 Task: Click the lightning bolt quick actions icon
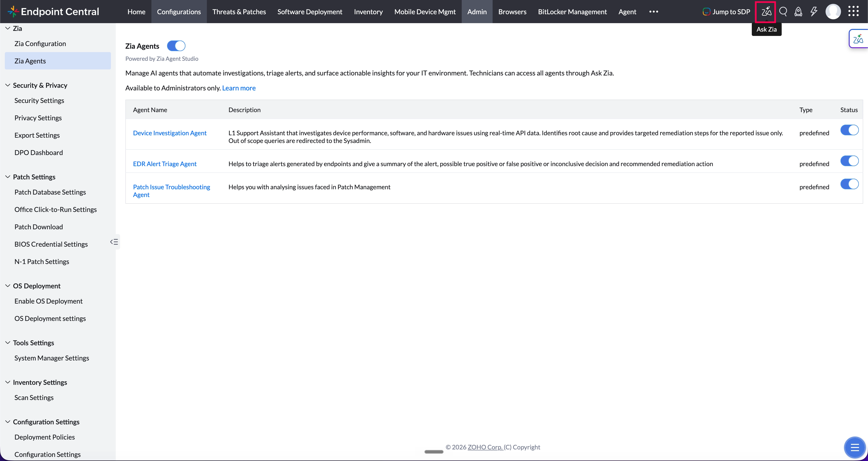click(x=814, y=12)
